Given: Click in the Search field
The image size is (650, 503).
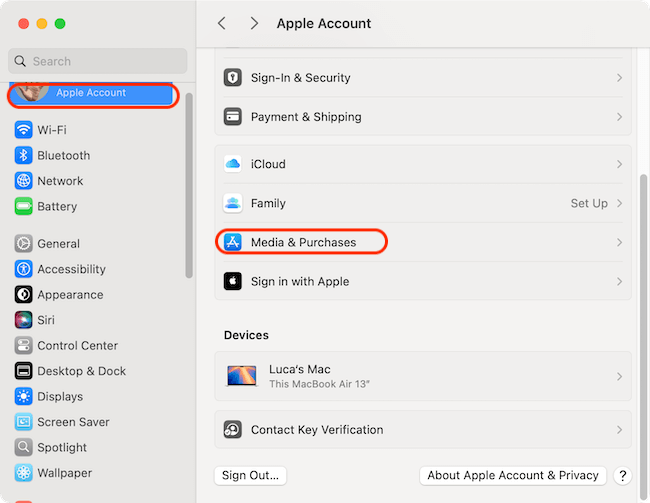Looking at the screenshot, I should pos(98,61).
